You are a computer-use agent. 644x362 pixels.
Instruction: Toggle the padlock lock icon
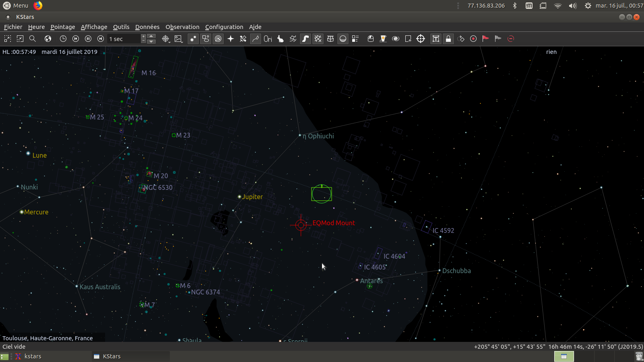pos(448,39)
